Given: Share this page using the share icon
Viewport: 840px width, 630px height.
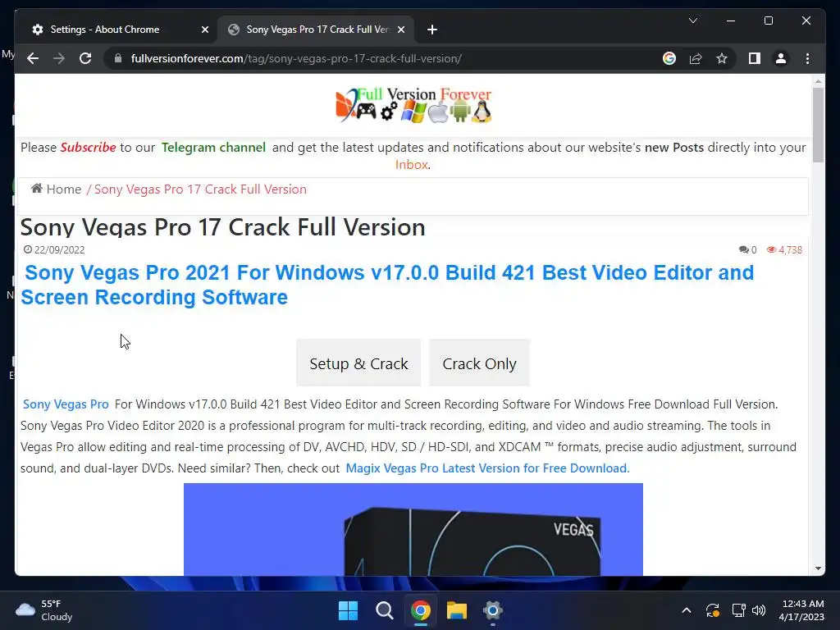Looking at the screenshot, I should pos(696,58).
